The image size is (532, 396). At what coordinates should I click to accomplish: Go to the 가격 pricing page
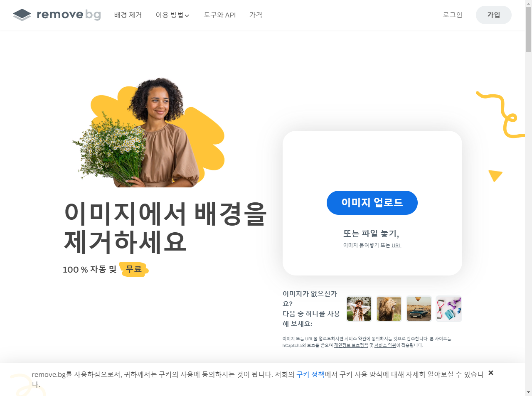256,15
